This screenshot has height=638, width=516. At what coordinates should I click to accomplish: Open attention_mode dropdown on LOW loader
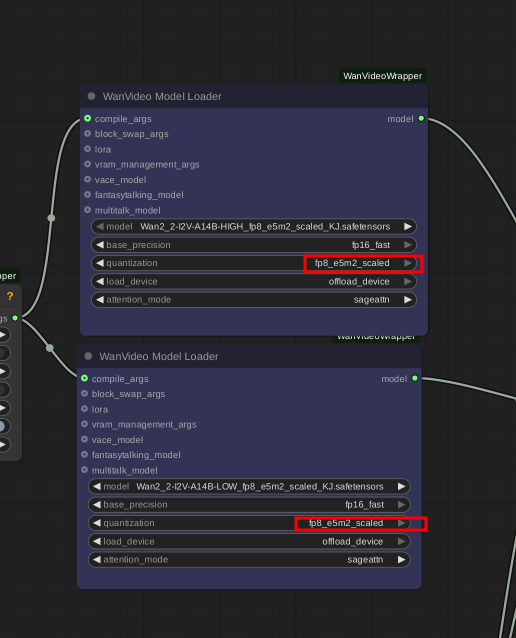(249, 560)
